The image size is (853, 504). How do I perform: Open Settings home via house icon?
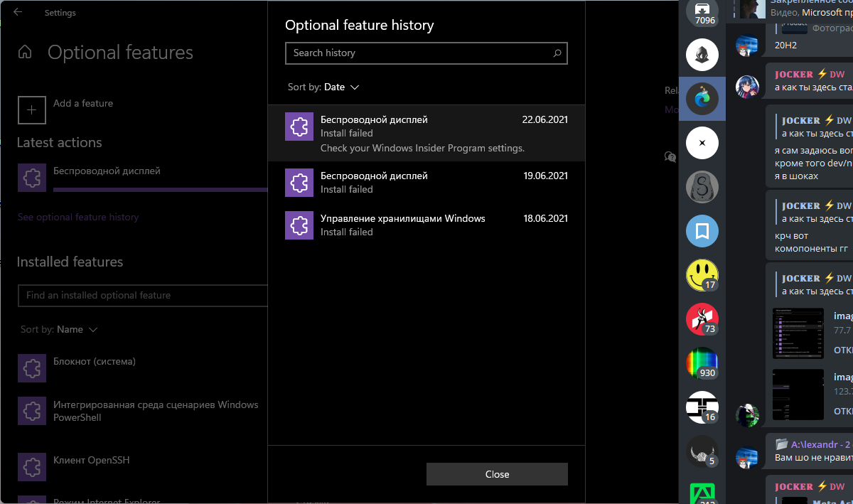tap(25, 53)
